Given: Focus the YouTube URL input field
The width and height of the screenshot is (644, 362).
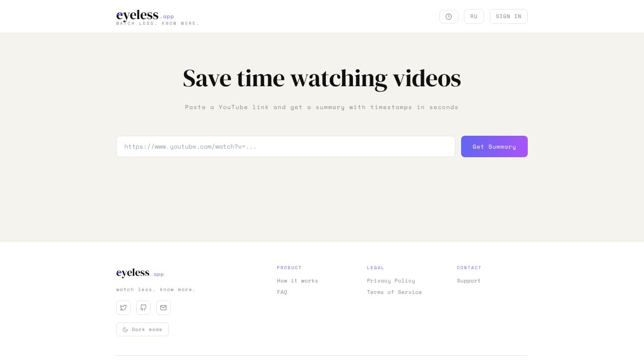Looking at the screenshot, I should tap(286, 147).
